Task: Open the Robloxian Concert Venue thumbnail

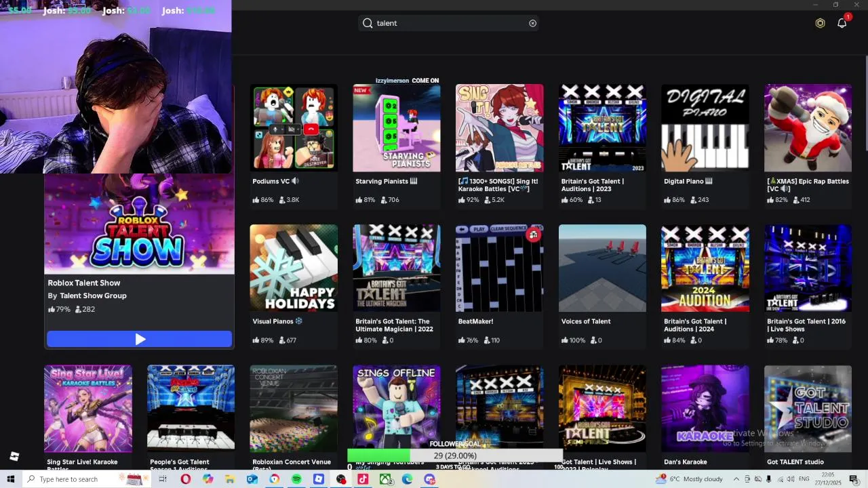Action: [294, 408]
